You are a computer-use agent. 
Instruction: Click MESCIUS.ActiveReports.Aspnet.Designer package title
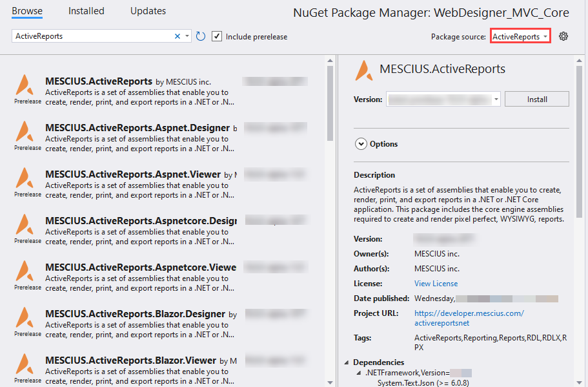point(137,128)
